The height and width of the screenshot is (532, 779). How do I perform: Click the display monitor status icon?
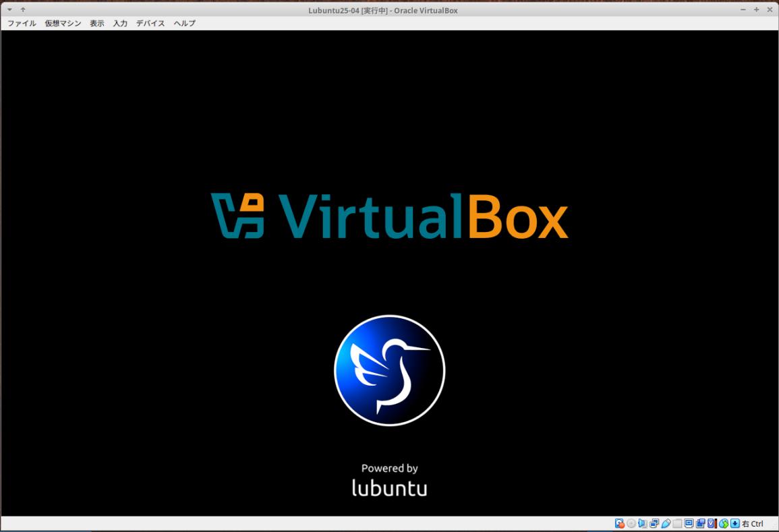[x=689, y=523]
